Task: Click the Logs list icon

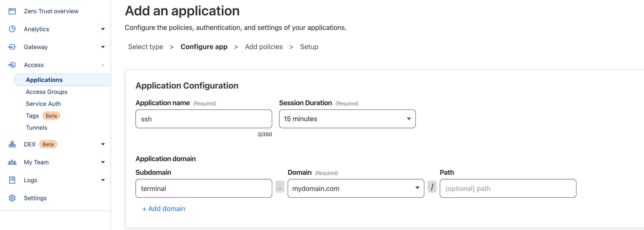Action: tap(12, 180)
